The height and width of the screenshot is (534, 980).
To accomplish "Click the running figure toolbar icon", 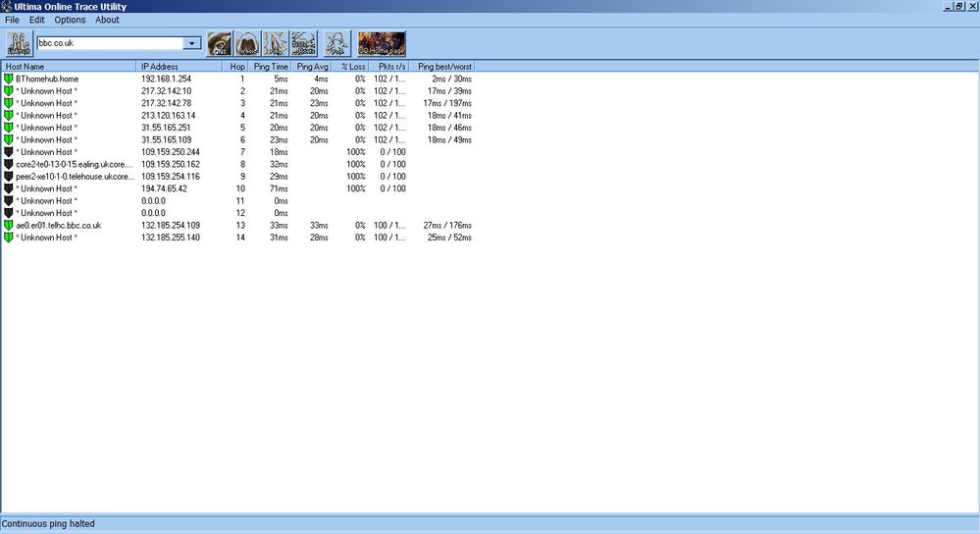I will pos(336,44).
